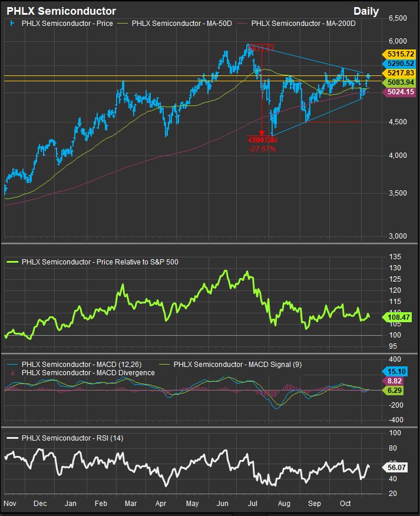Click the Aug label on the time axis
The width and height of the screenshot is (420, 516).
click(284, 504)
